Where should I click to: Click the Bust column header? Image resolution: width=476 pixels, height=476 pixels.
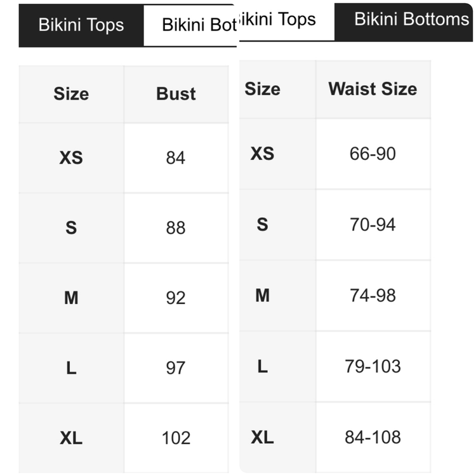point(176,94)
